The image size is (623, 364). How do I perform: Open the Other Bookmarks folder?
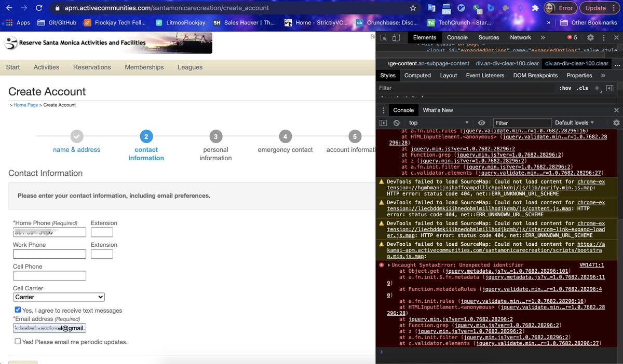[x=589, y=23]
